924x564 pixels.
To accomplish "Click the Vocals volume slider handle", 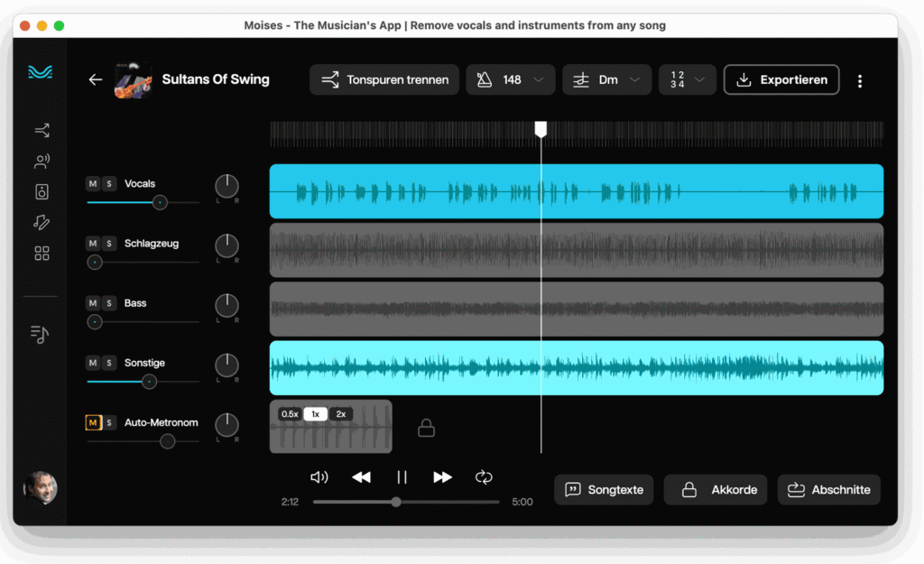I will tap(160, 203).
